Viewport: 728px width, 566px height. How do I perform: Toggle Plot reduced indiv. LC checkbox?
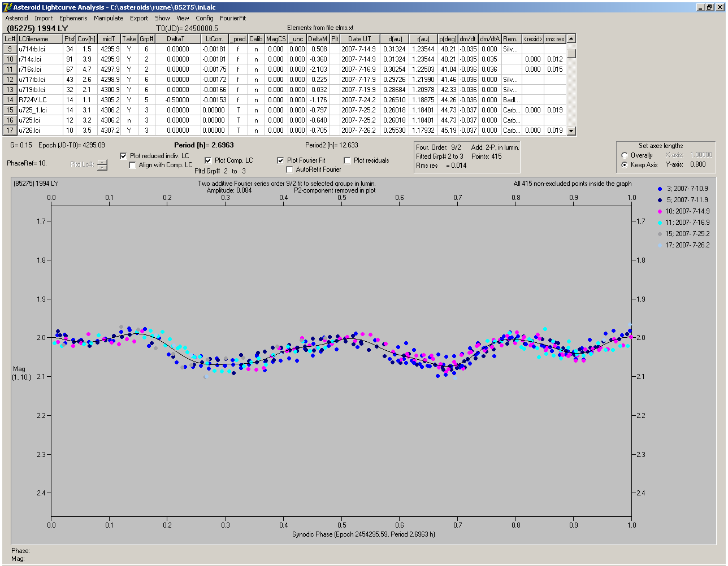[x=124, y=156]
